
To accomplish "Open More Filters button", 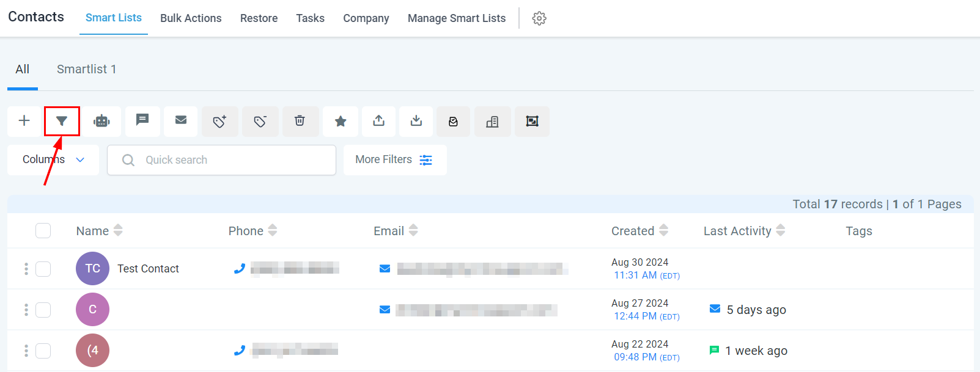I will tap(395, 160).
